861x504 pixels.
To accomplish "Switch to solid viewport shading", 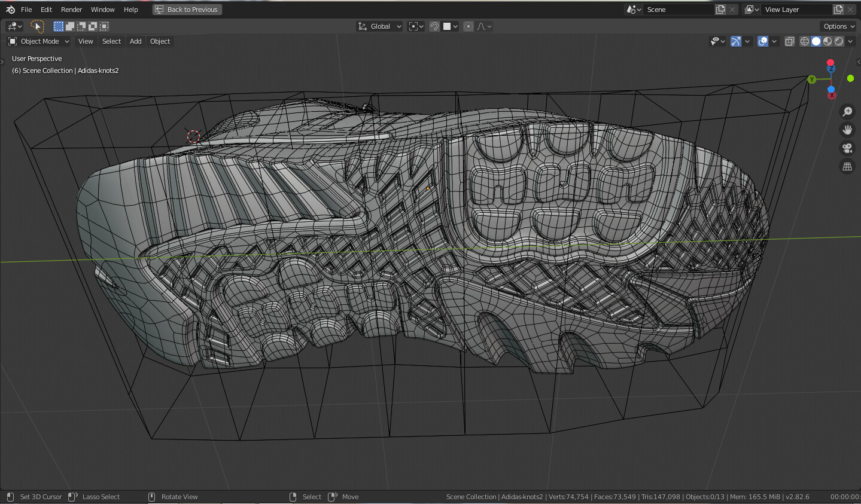I will click(x=816, y=41).
